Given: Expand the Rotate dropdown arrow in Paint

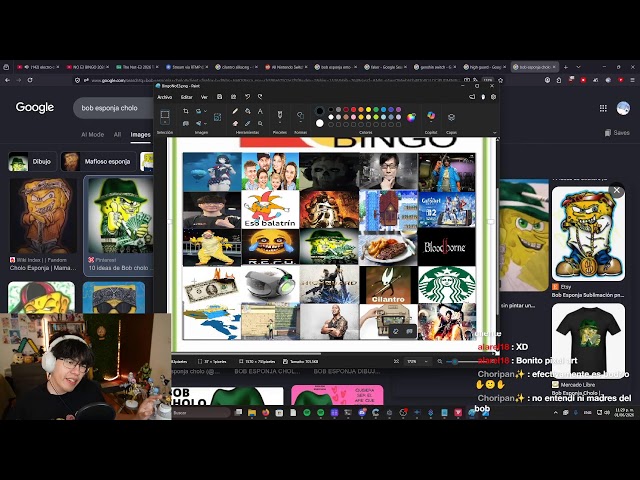Looking at the screenshot, I should [205, 111].
